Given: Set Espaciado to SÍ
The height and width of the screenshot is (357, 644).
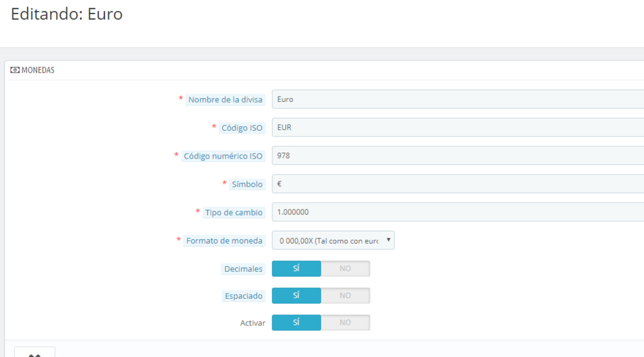Looking at the screenshot, I should pos(296,295).
